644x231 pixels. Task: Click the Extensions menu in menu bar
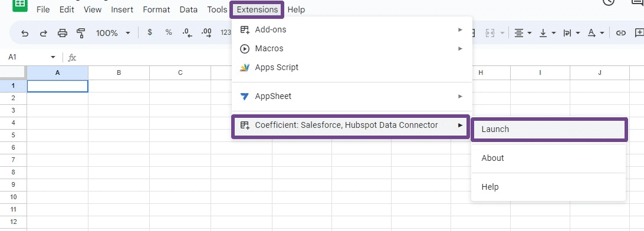[257, 9]
